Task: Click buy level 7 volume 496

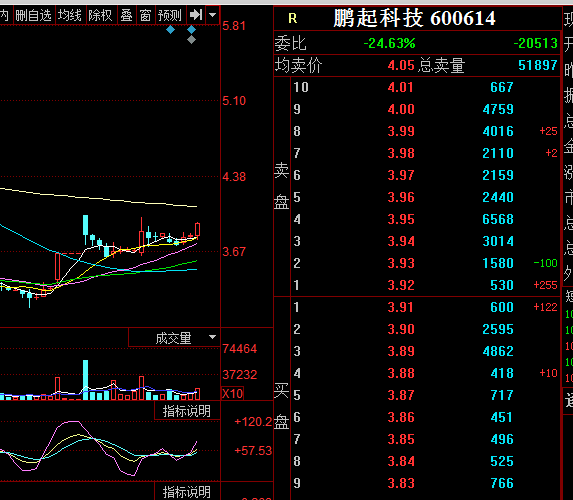Action: (x=502, y=439)
